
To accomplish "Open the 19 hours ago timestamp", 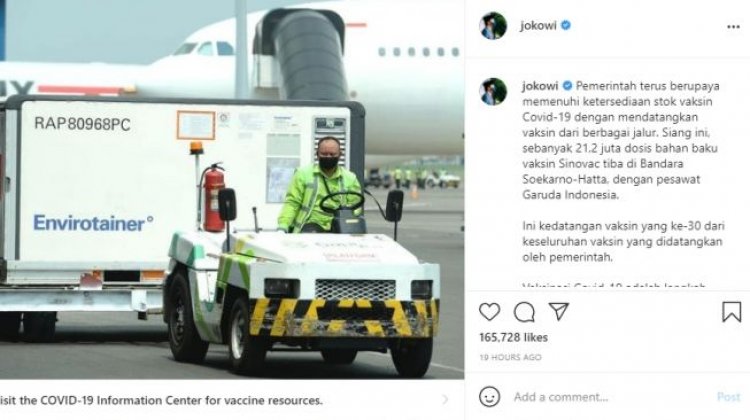I will 510,357.
